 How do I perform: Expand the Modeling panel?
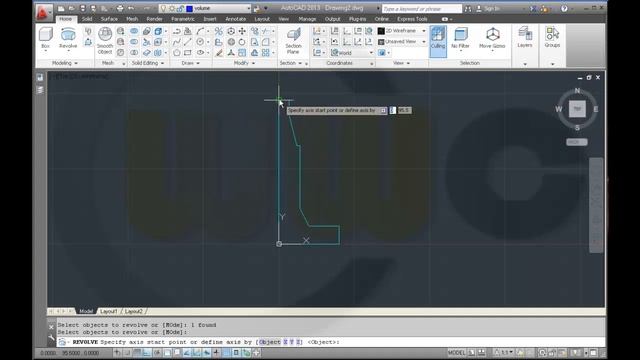point(65,63)
